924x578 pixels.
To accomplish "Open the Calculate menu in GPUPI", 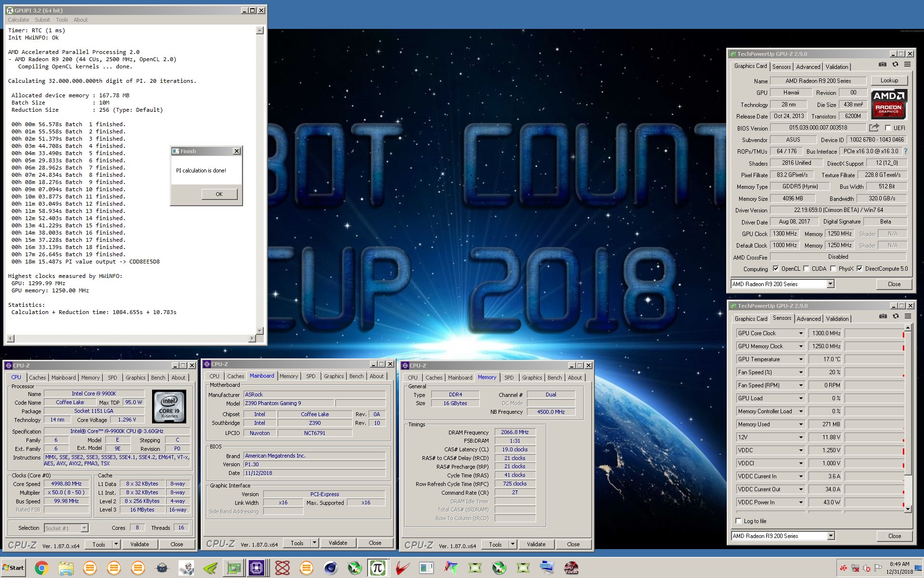I will (x=18, y=20).
